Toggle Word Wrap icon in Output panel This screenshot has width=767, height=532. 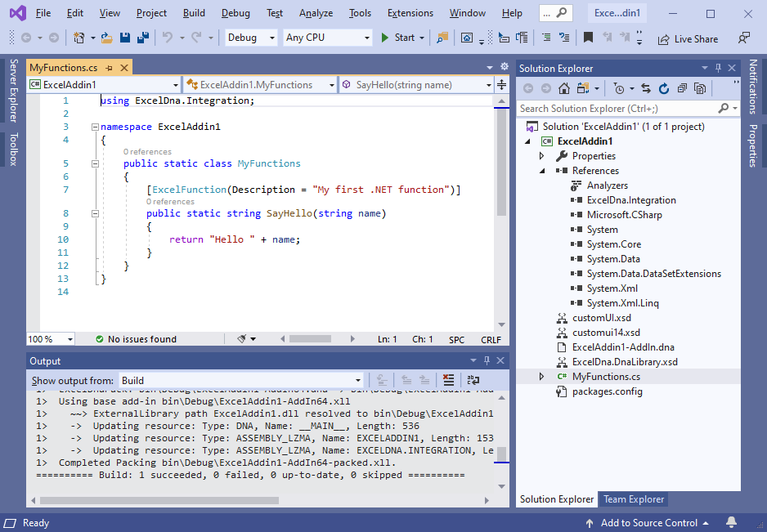473,380
